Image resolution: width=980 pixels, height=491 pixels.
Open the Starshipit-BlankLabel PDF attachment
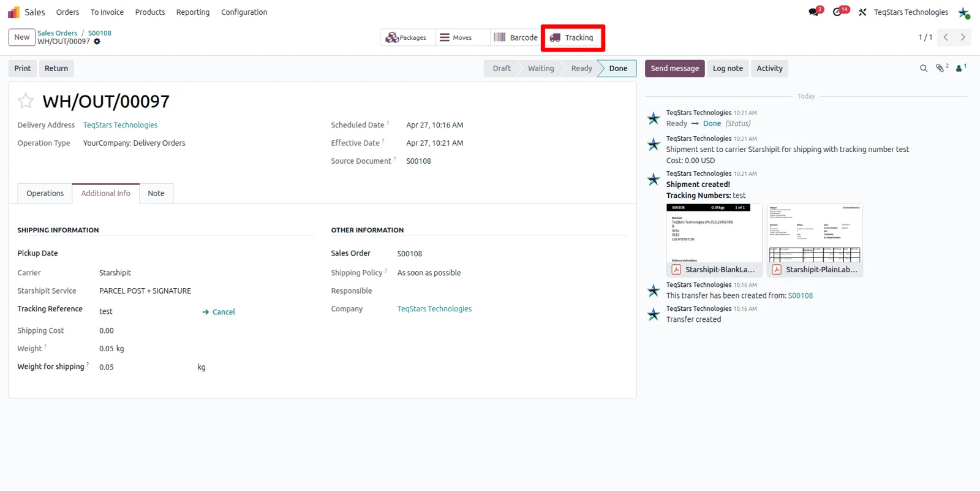click(714, 240)
